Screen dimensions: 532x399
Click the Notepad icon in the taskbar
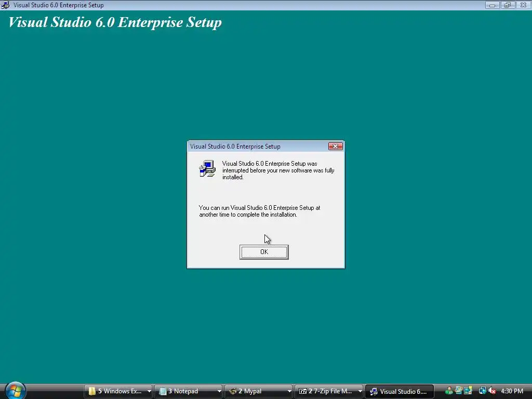click(163, 391)
